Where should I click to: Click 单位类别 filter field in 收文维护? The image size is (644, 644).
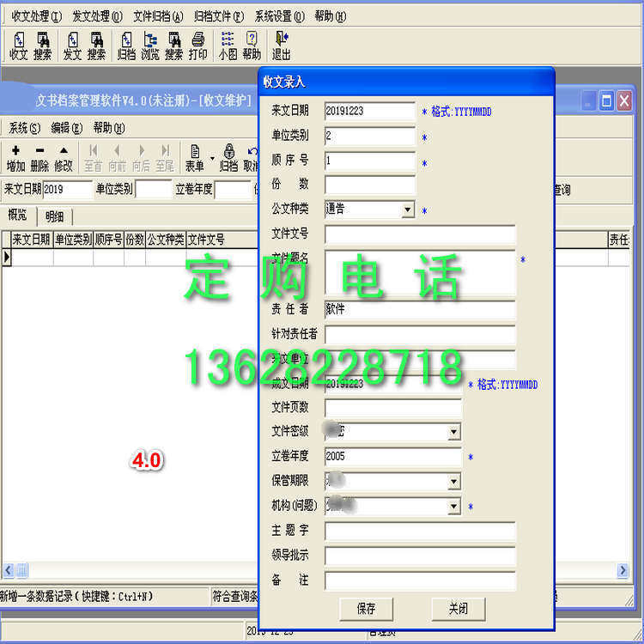pyautogui.click(x=153, y=190)
